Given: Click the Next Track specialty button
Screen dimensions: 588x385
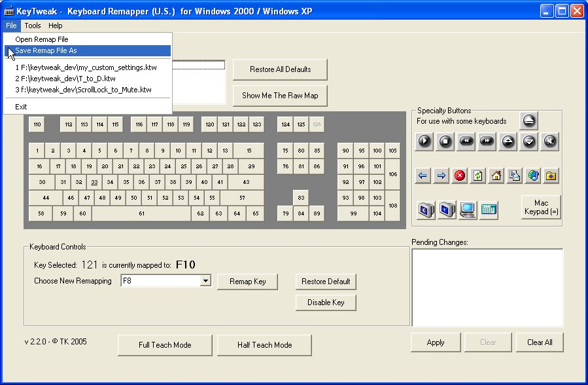Looking at the screenshot, I should click(487, 141).
